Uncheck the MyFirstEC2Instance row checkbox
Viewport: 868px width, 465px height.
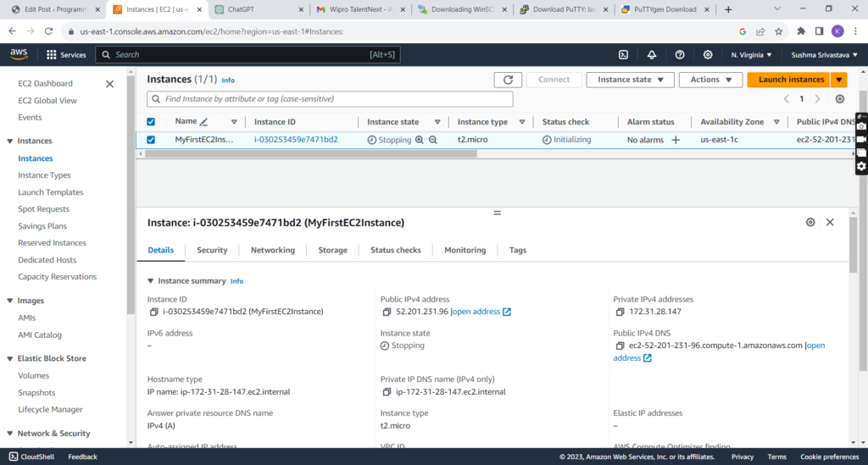click(x=151, y=140)
